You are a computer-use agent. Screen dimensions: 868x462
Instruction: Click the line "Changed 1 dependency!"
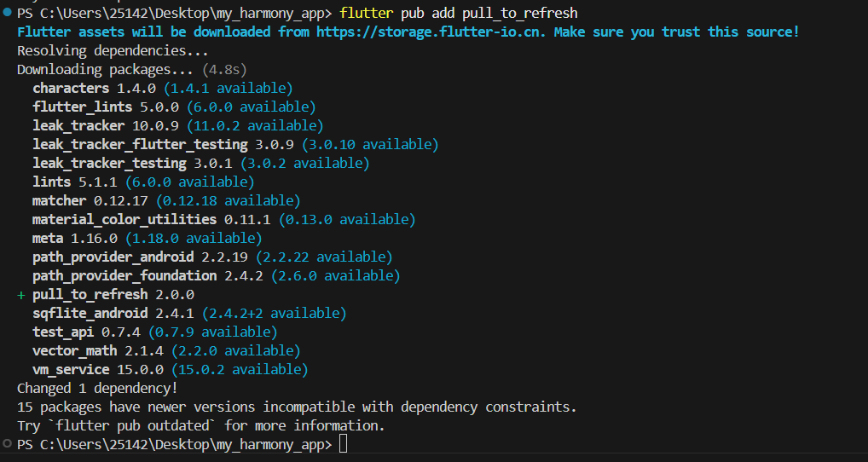[97, 389]
